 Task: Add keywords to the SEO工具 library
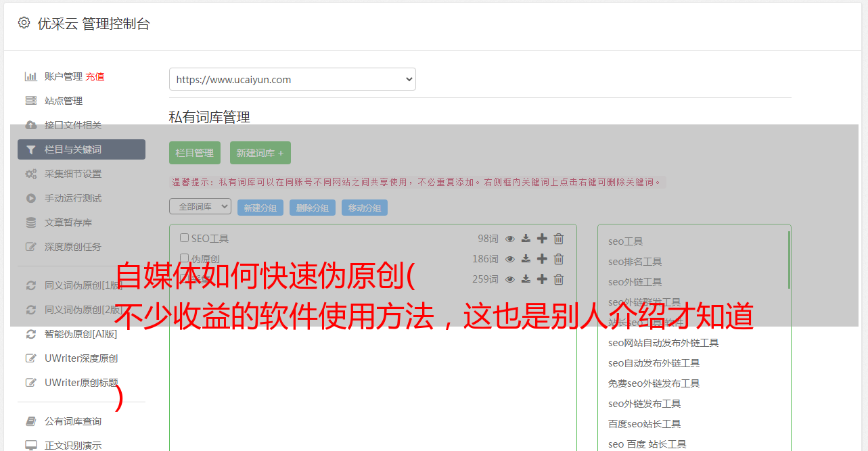[x=542, y=239]
